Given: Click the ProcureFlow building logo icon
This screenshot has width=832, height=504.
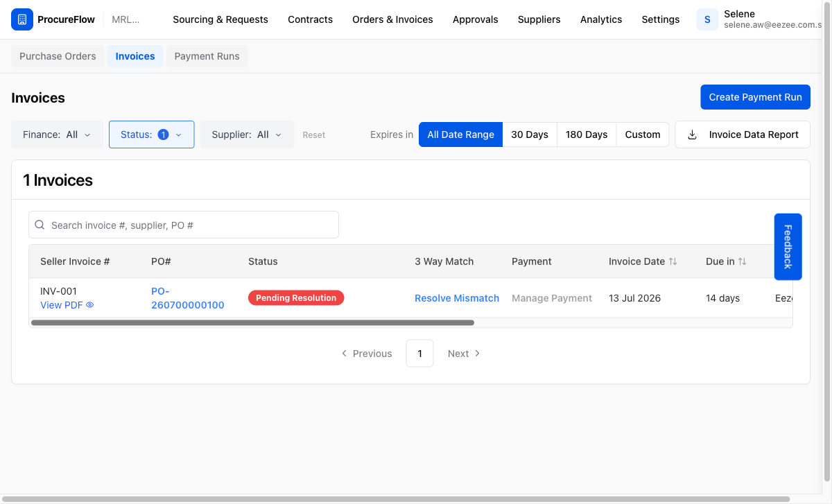Looking at the screenshot, I should [22, 19].
